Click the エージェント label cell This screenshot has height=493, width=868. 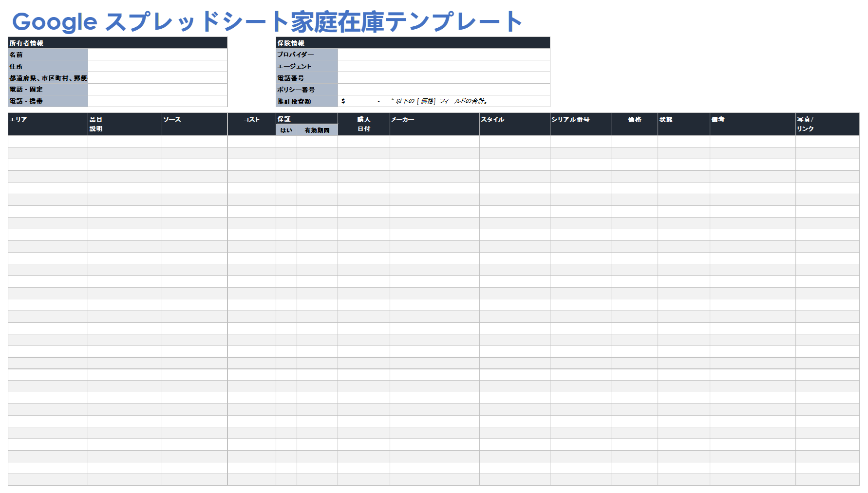tap(307, 66)
